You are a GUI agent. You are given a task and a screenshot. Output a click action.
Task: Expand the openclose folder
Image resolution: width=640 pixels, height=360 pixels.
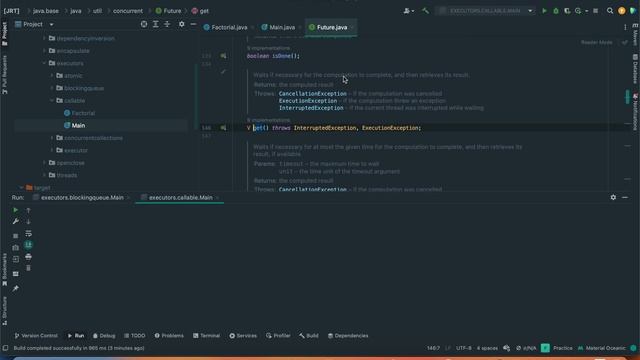point(44,163)
